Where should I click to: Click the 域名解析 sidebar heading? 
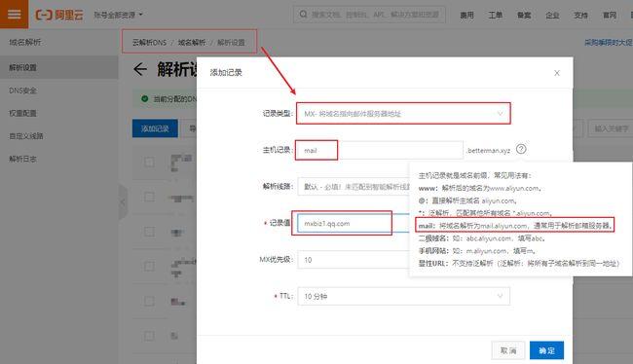pyautogui.click(x=25, y=42)
